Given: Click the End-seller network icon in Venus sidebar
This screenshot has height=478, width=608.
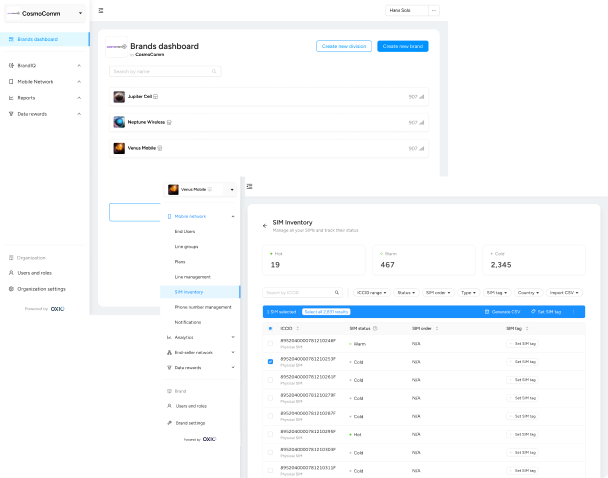Looking at the screenshot, I should (x=169, y=352).
